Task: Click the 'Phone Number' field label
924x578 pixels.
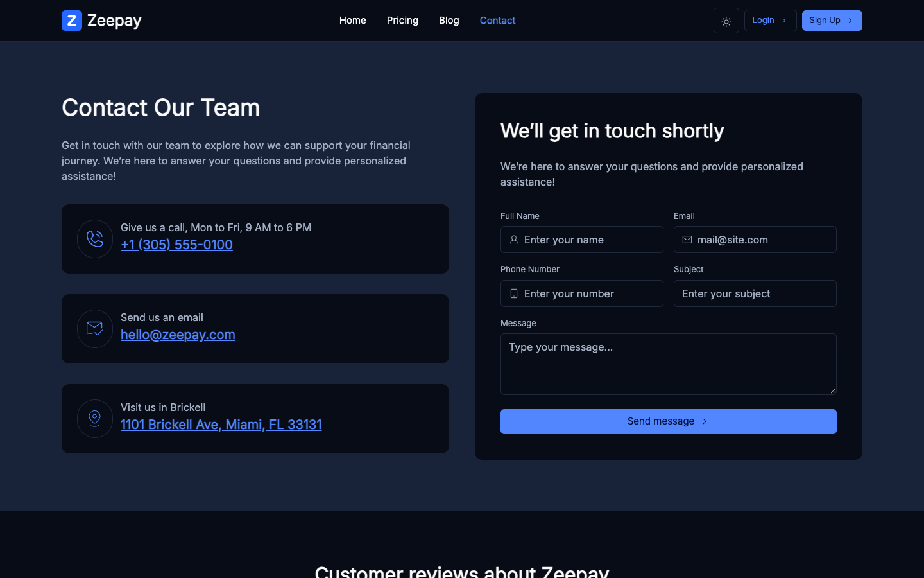Action: [530, 269]
